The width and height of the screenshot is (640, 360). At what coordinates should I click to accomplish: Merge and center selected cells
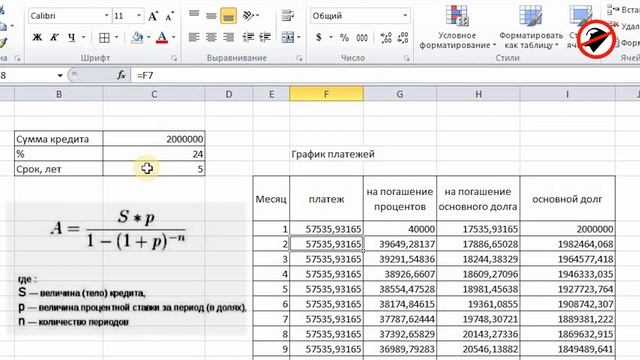(288, 38)
